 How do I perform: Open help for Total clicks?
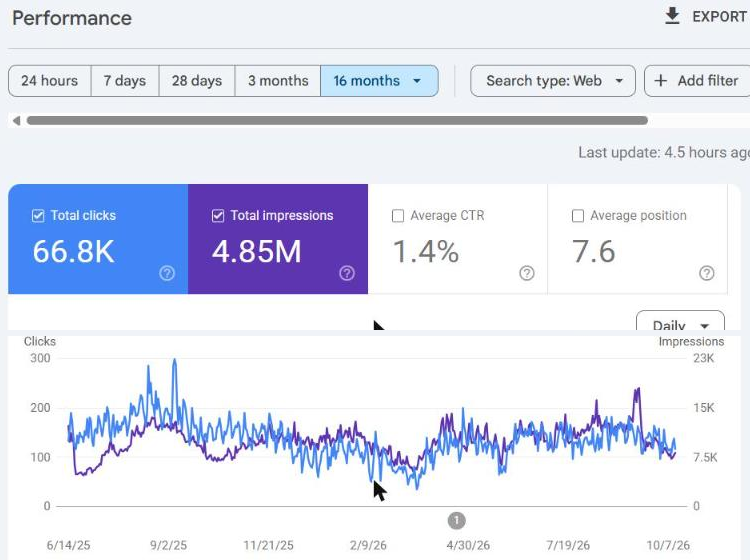(167, 273)
